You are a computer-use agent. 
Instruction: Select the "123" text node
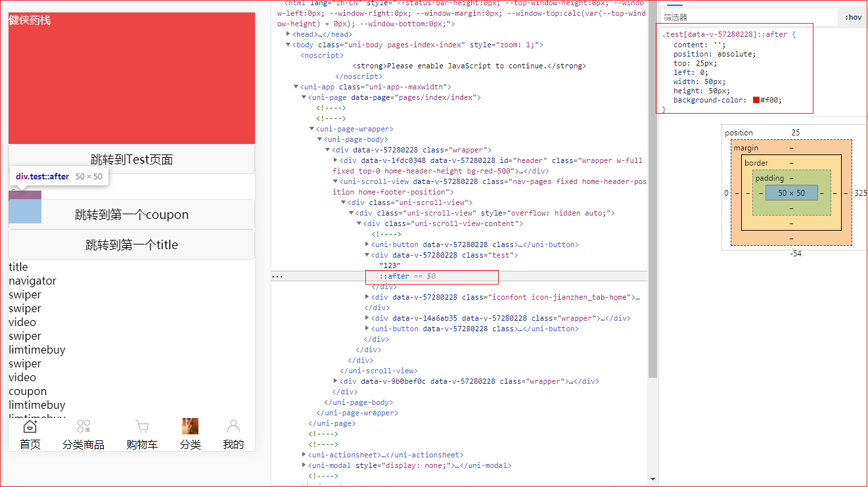[x=391, y=266]
